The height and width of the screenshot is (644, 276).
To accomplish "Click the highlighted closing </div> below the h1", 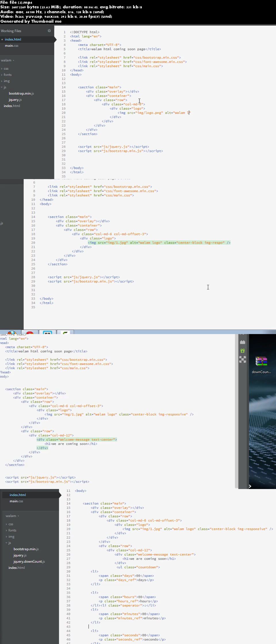I will coord(42,448).
